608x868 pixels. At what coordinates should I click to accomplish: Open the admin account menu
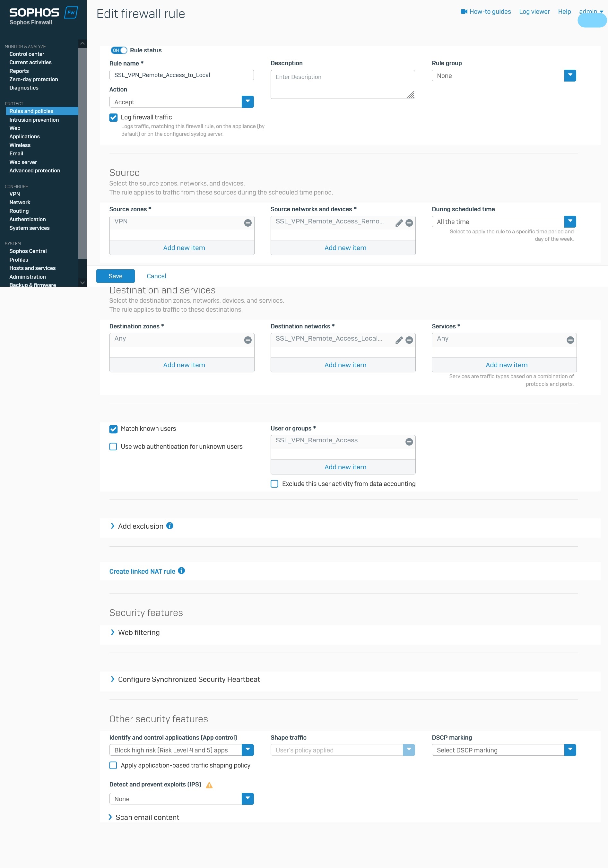point(591,11)
